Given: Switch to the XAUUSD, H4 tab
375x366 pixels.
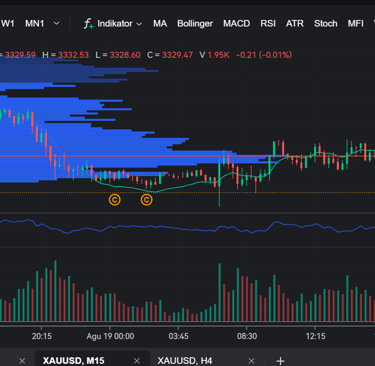Looking at the screenshot, I should tap(185, 360).
